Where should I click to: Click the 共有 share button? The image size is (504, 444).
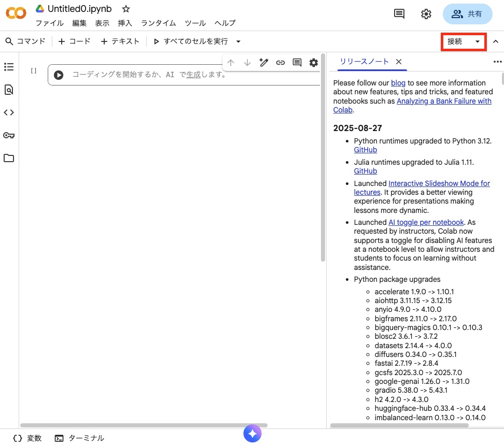[x=467, y=14]
